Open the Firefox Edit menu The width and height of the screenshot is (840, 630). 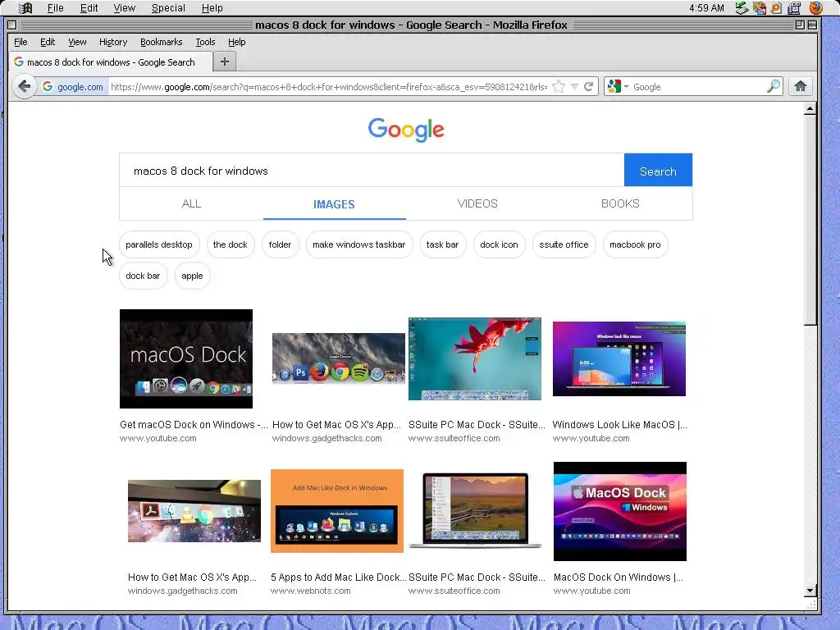(x=48, y=42)
